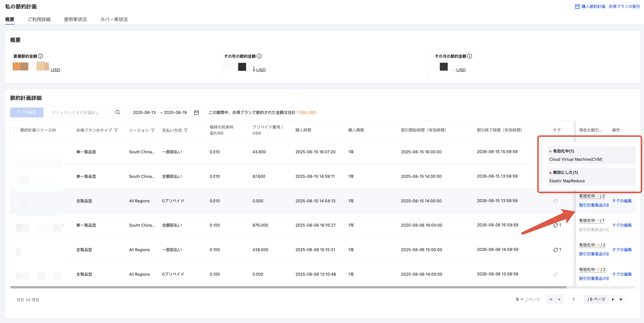Expand the 6 per-page dropdown

(x=520, y=299)
